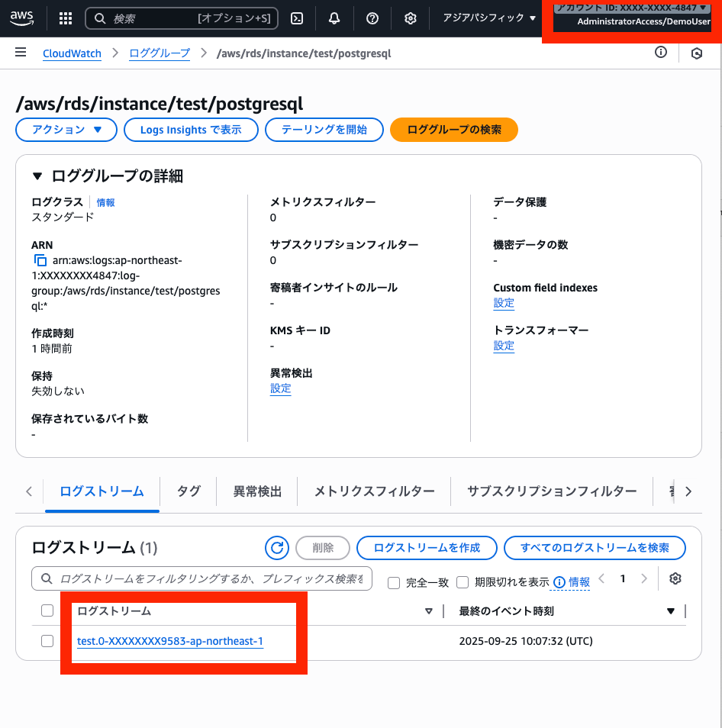This screenshot has width=722, height=728.
Task: Click 情報 link next to 期限切れを表示
Action: (579, 582)
